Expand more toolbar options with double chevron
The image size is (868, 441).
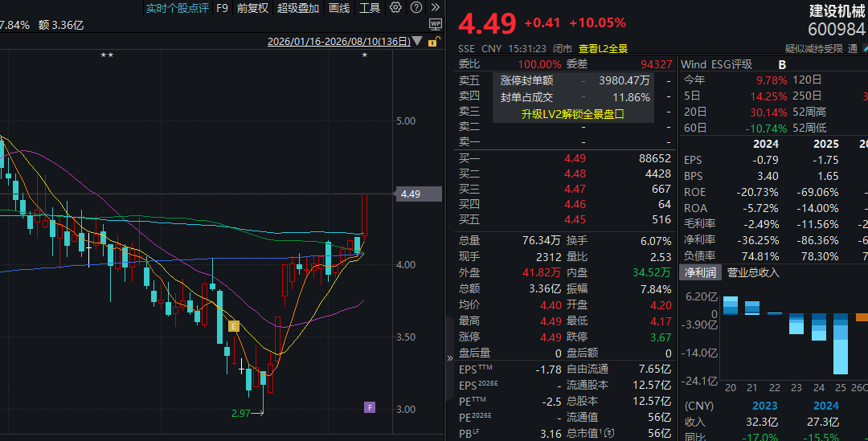[x=435, y=7]
